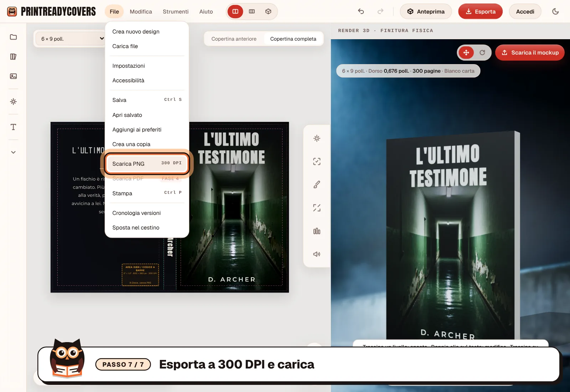Open the 6 × 9 poll. size dropdown
Image resolution: width=570 pixels, height=392 pixels.
71,38
